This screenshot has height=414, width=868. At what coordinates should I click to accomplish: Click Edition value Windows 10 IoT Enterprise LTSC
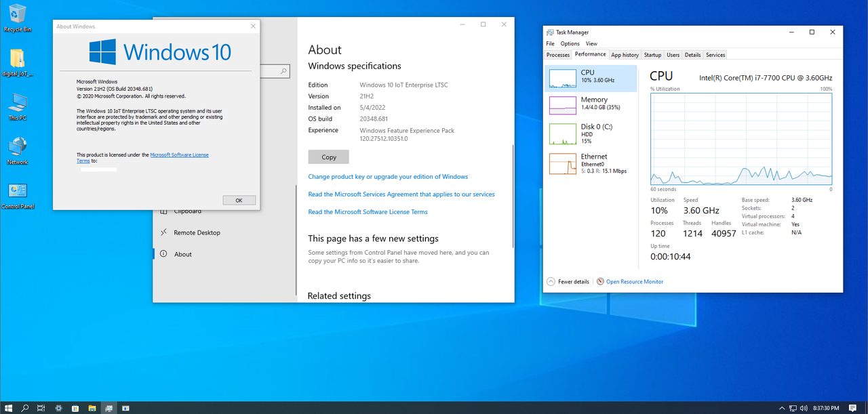403,85
